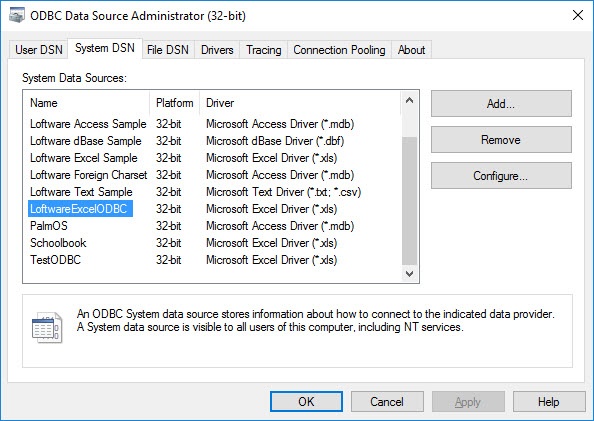
Task: Click the Excel Driver cell in TestODBC row
Action: (x=272, y=260)
